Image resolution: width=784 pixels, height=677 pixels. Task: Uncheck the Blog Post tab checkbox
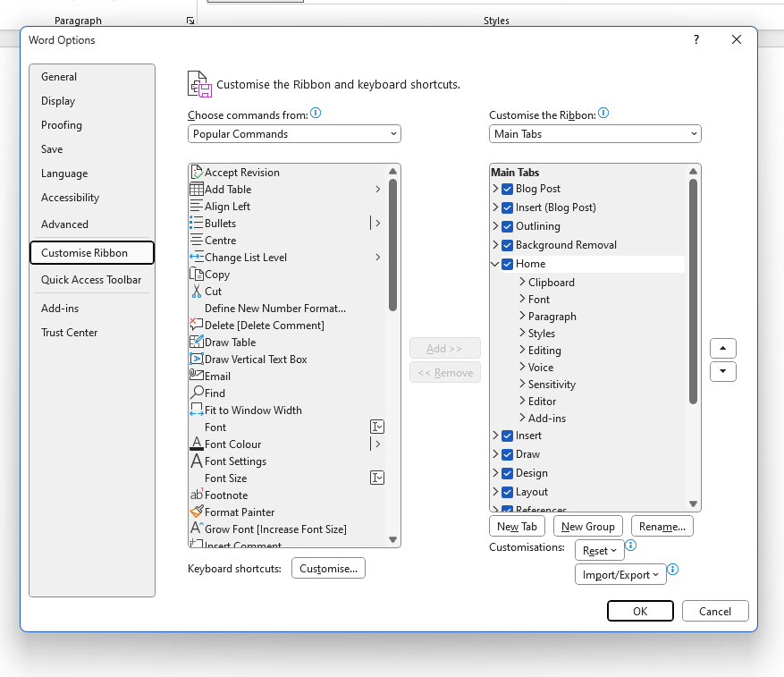[508, 189]
